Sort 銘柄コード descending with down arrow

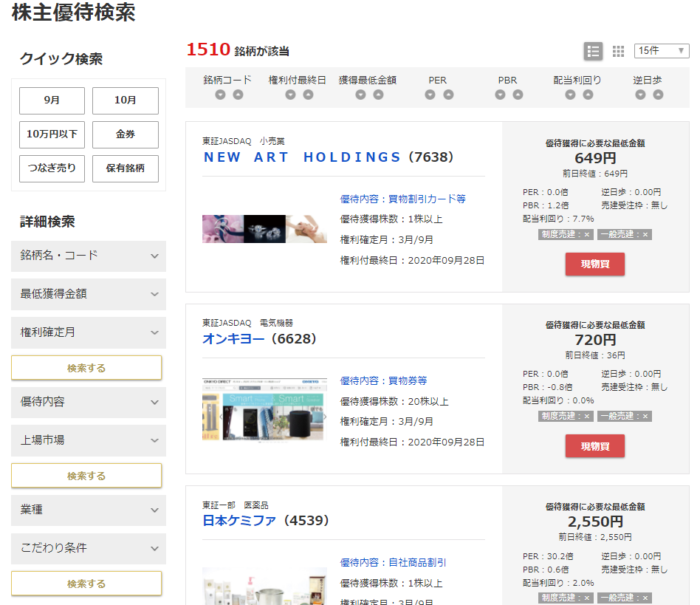tap(221, 95)
